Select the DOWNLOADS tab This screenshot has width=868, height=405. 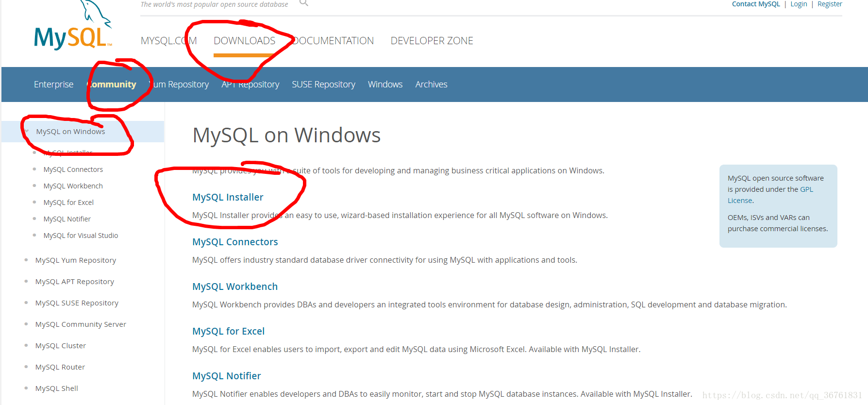click(x=245, y=41)
